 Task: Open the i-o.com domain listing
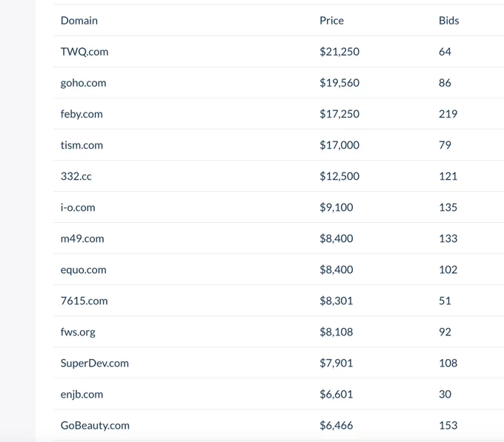point(78,207)
